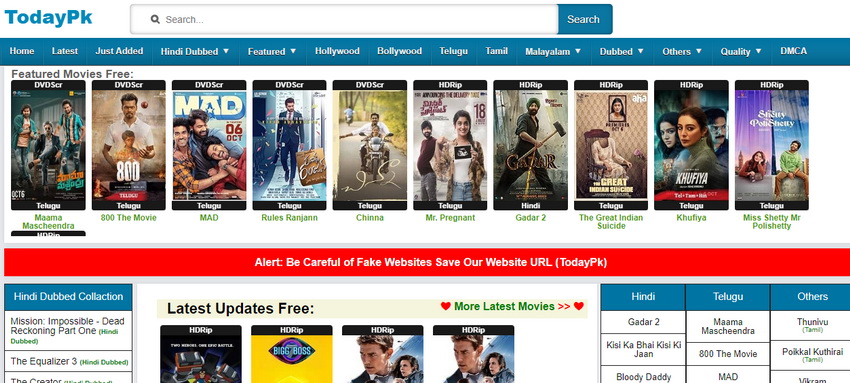Open the Bigg Boss thumbnail in Latest Updates
Viewport: 850px width, 383px height.
292,354
